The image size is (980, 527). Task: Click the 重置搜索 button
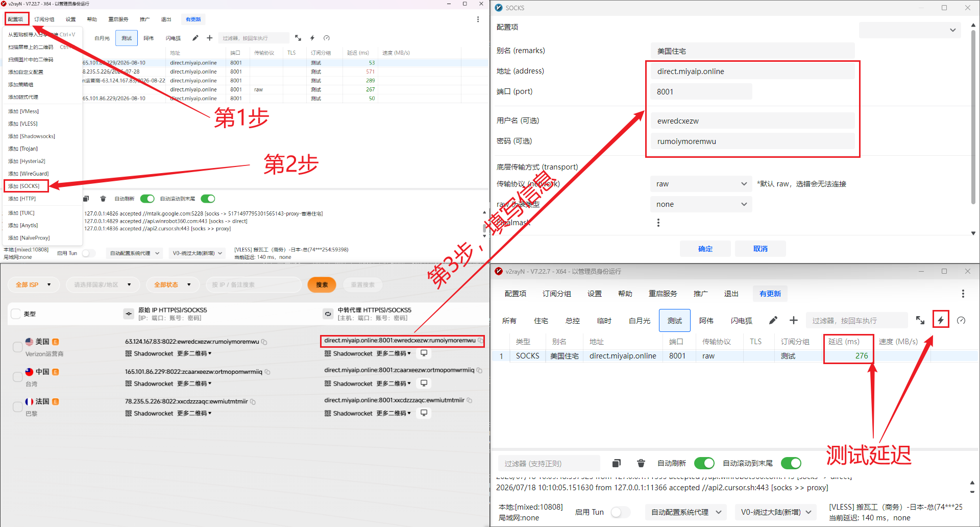[363, 285]
